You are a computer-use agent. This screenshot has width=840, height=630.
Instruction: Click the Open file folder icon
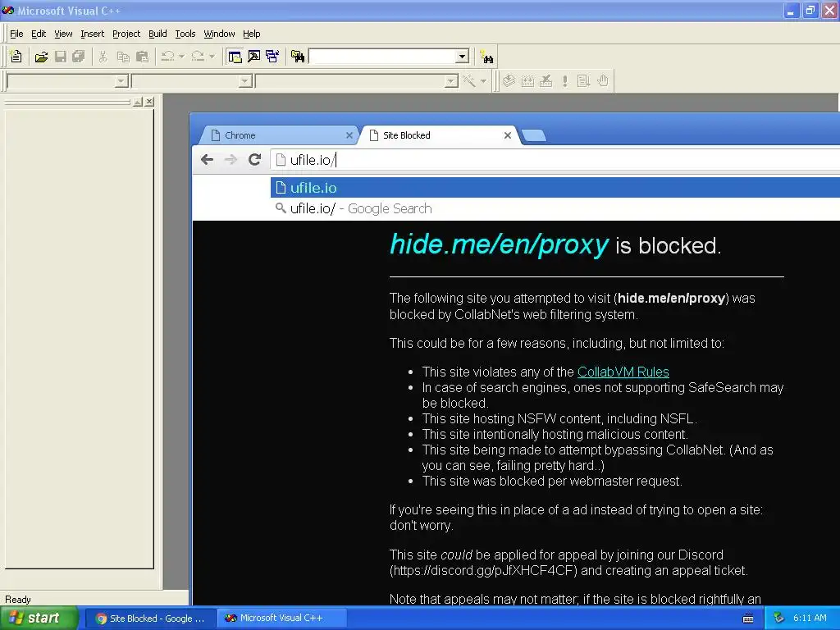[x=41, y=57]
